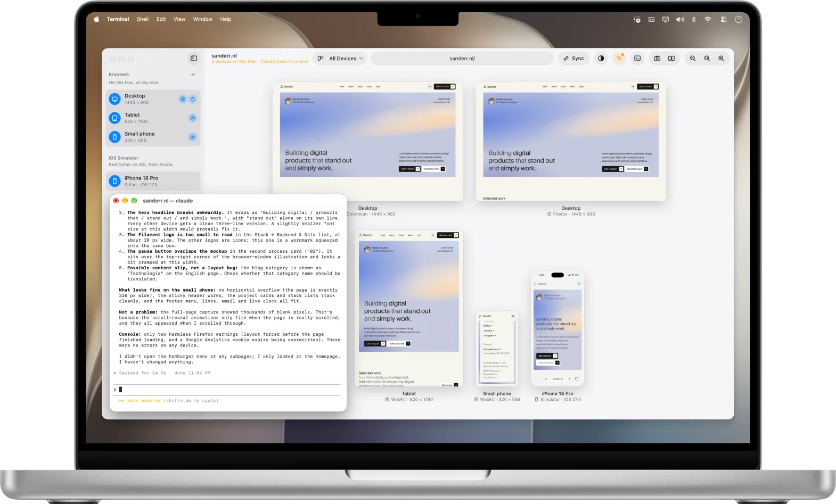
Task: Open the Apple menu
Action: tap(97, 19)
